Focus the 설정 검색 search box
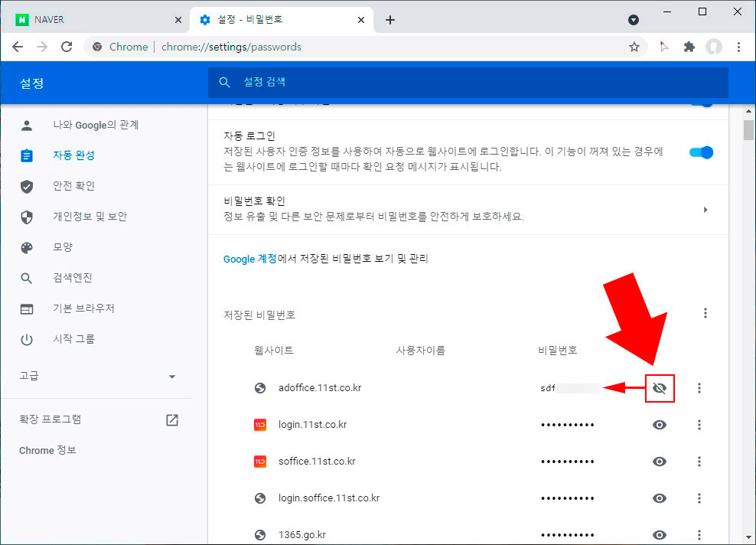Image resolution: width=756 pixels, height=545 pixels. click(x=468, y=82)
